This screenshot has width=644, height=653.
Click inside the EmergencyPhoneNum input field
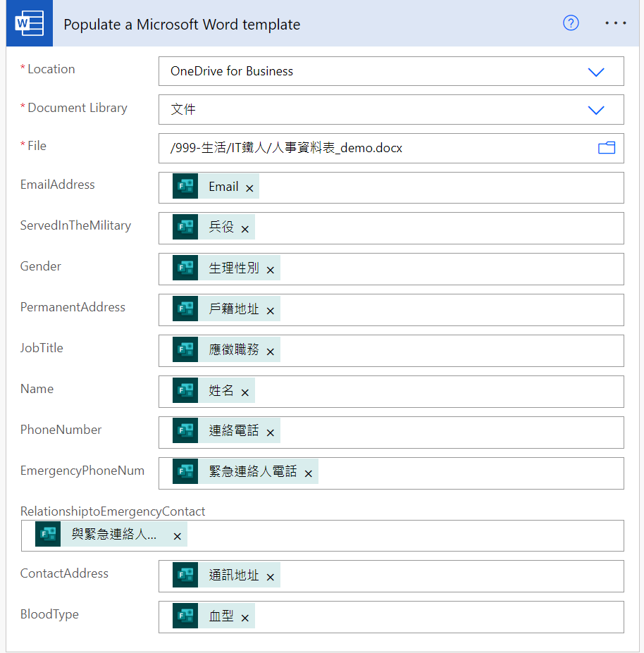pyautogui.click(x=391, y=473)
